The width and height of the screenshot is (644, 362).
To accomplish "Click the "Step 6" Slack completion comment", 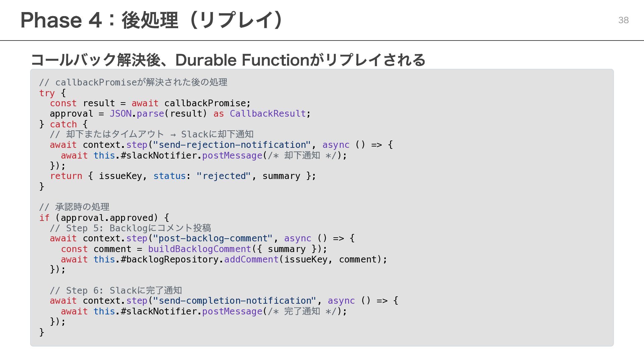I will tap(116, 290).
